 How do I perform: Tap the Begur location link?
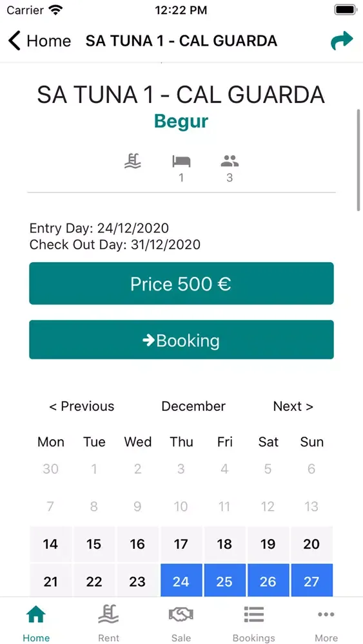pyautogui.click(x=181, y=121)
